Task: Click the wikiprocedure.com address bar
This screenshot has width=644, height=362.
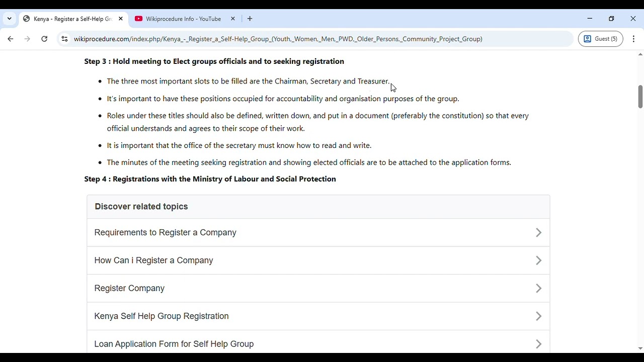Action: click(278, 39)
